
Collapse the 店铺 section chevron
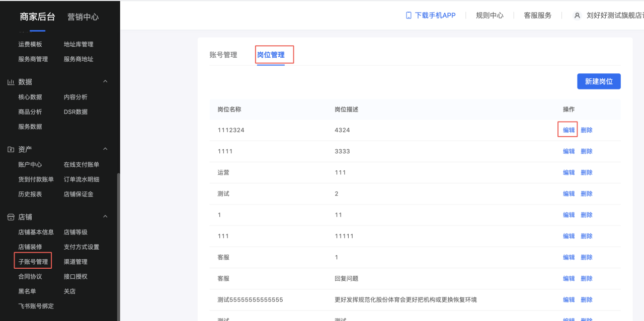[x=105, y=217]
